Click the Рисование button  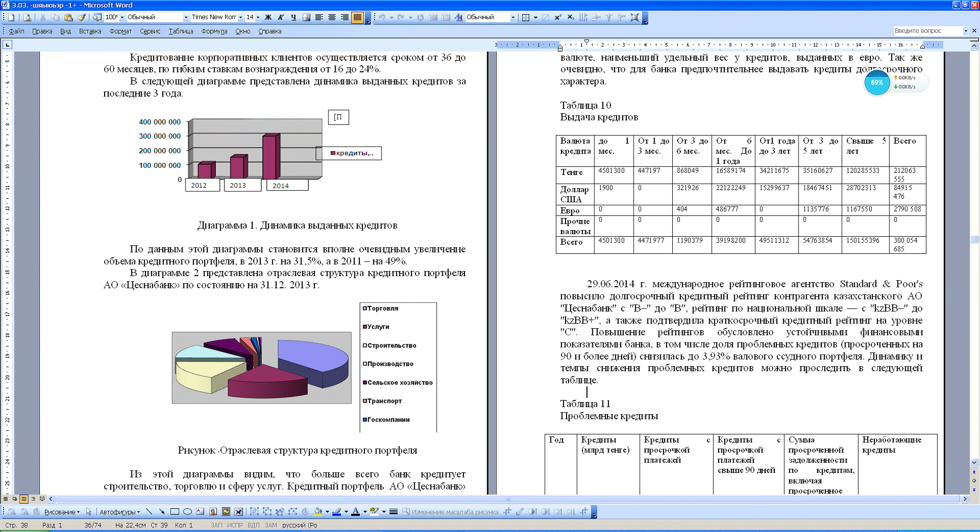click(x=62, y=512)
